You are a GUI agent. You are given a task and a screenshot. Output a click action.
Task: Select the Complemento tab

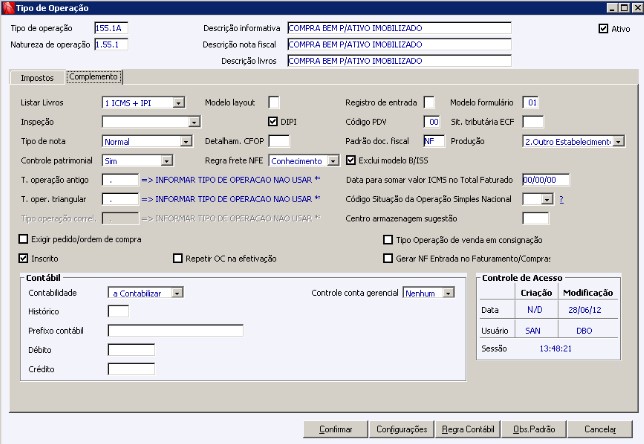click(x=94, y=77)
